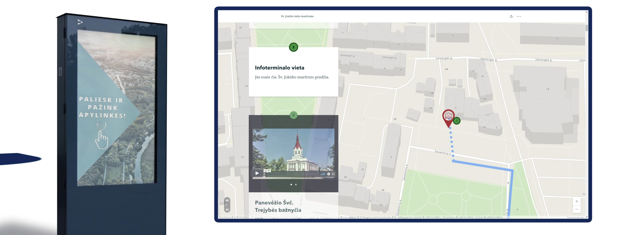Zoom out on the map
Image resolution: width=644 pixels, height=235 pixels.
point(577,209)
